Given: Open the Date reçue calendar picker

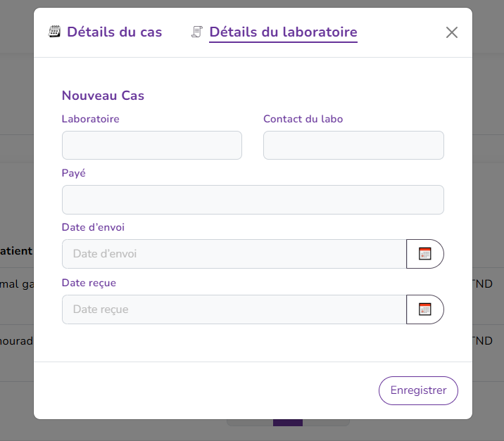Looking at the screenshot, I should [x=425, y=309].
